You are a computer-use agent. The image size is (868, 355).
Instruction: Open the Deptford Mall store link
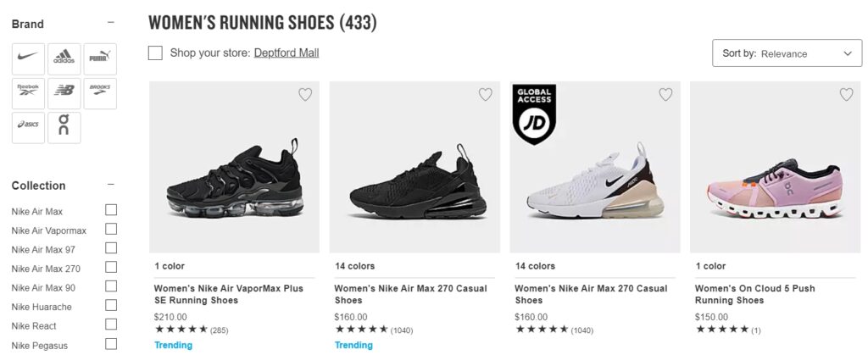(x=287, y=53)
